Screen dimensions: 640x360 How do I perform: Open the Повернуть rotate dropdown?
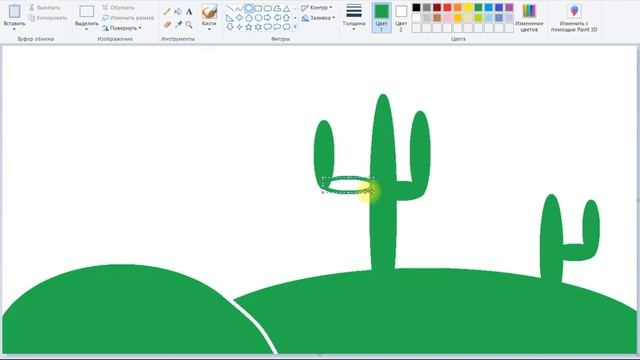coord(122,28)
